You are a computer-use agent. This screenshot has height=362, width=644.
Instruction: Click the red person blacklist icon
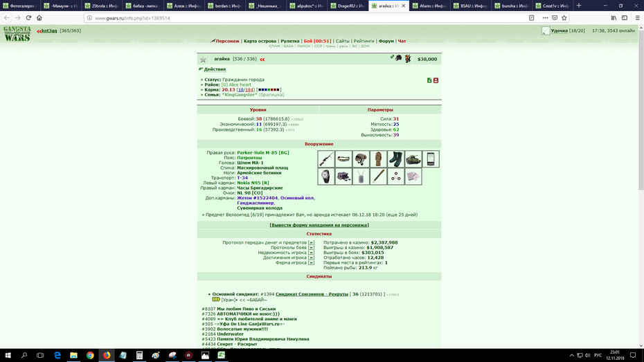(436, 80)
